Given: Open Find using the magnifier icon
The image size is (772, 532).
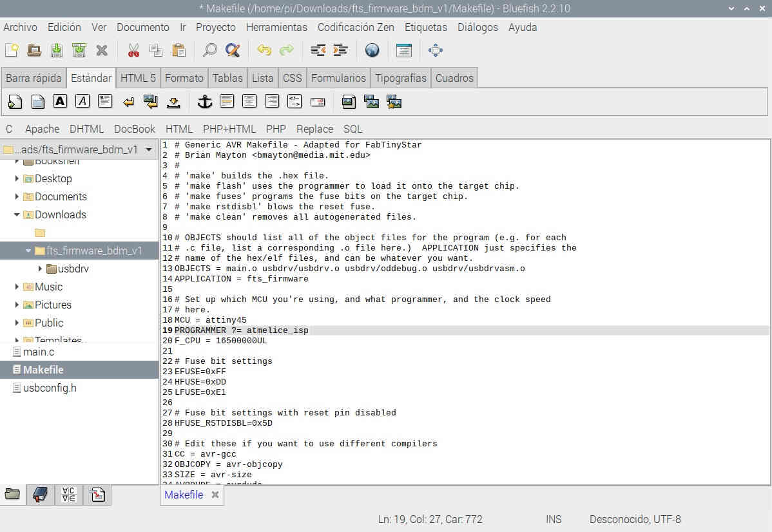Looking at the screenshot, I should (209, 50).
